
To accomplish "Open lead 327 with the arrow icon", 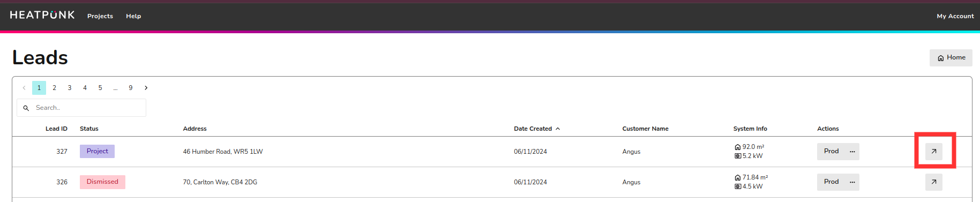I will [933, 152].
